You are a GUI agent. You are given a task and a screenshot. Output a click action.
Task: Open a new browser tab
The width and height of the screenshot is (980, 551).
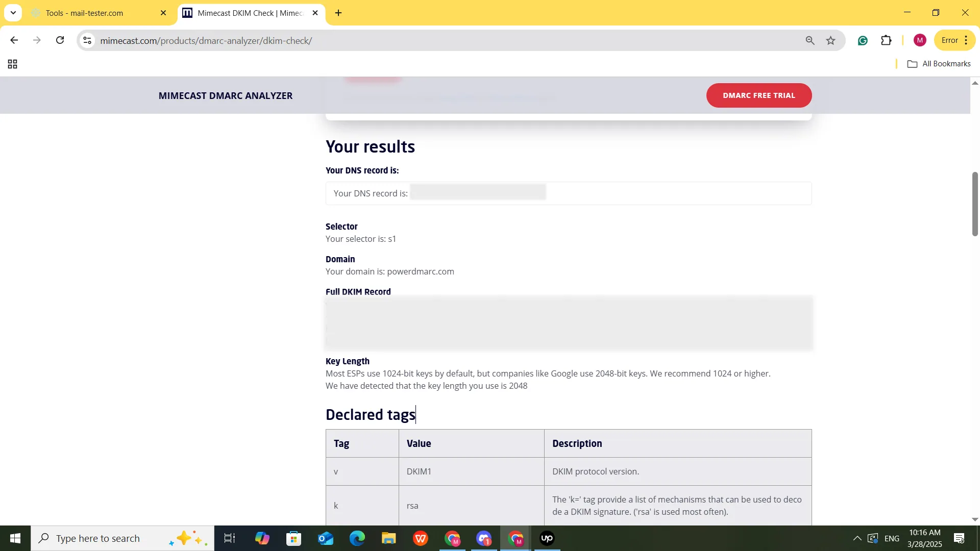pos(338,13)
